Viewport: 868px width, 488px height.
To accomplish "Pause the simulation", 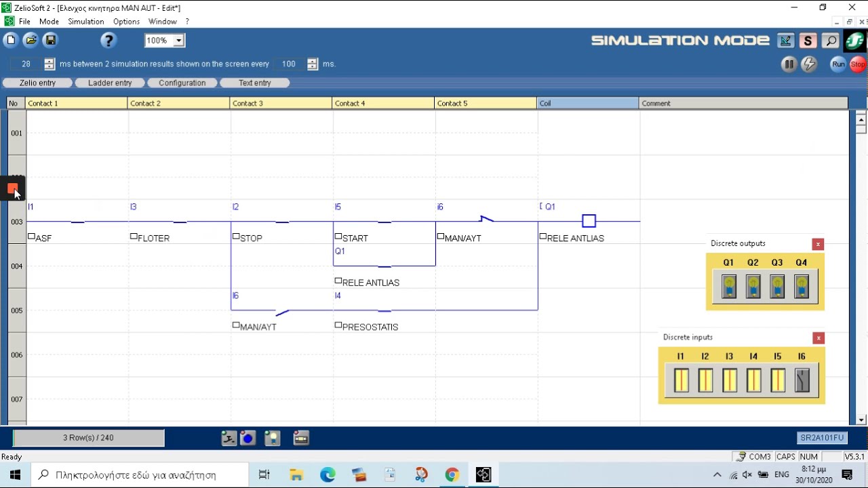I will point(789,64).
